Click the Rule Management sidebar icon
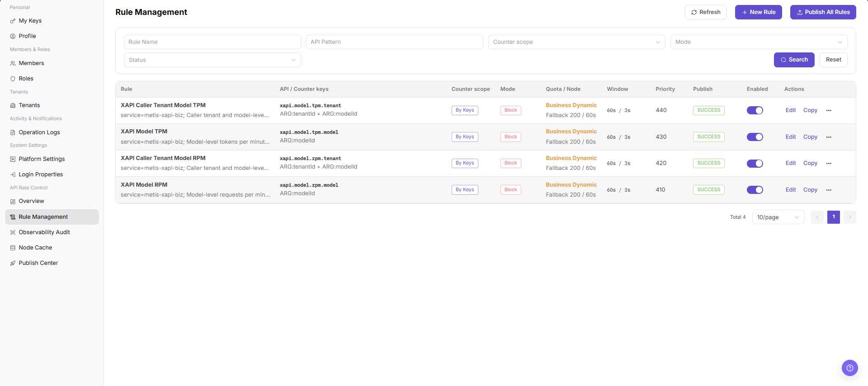The height and width of the screenshot is (386, 868). pos(13,217)
